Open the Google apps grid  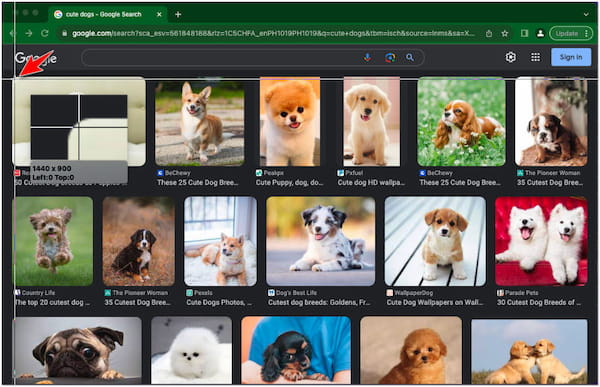pyautogui.click(x=535, y=57)
